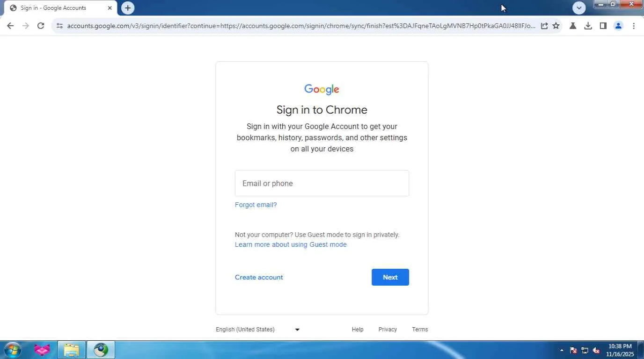
Task: Click the Create account button
Action: pyautogui.click(x=259, y=277)
